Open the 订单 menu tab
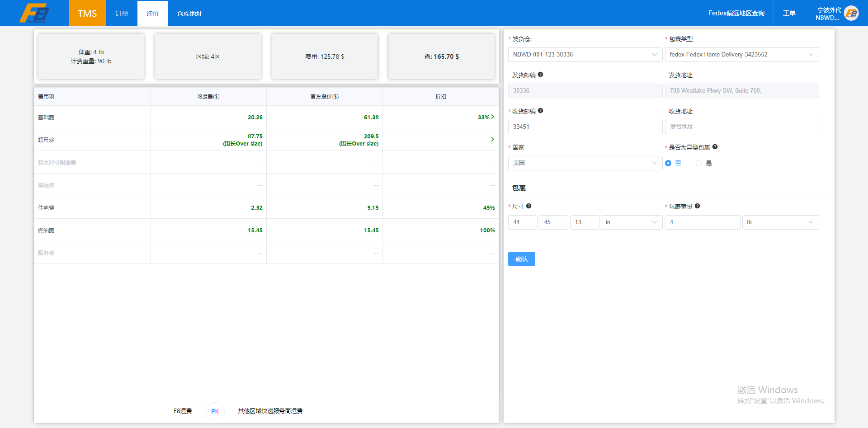Screen dimensions: 868x428 122,13
